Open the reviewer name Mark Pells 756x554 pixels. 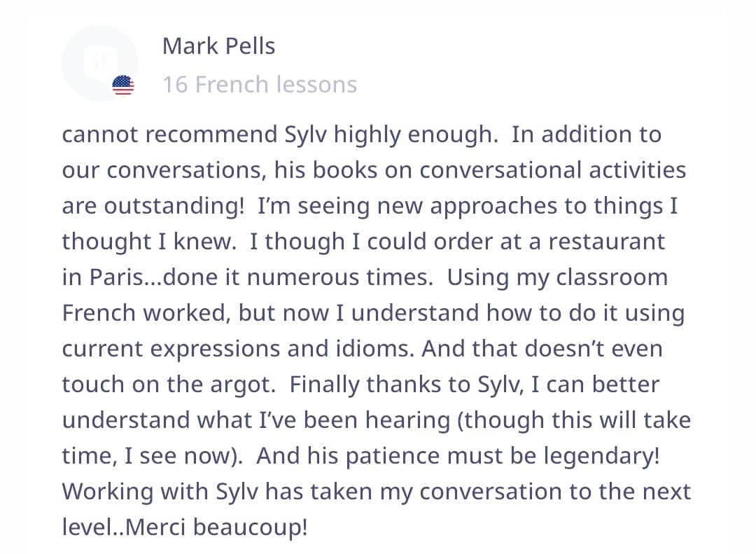click(x=218, y=46)
